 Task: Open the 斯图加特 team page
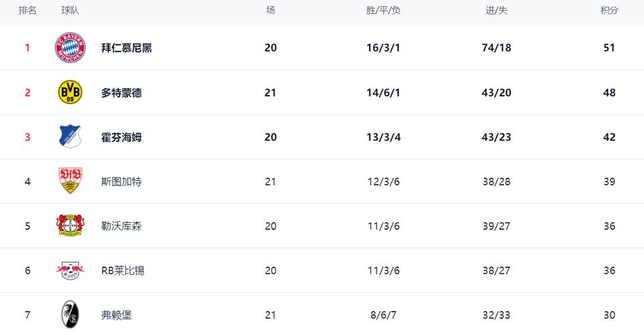pyautogui.click(x=121, y=182)
